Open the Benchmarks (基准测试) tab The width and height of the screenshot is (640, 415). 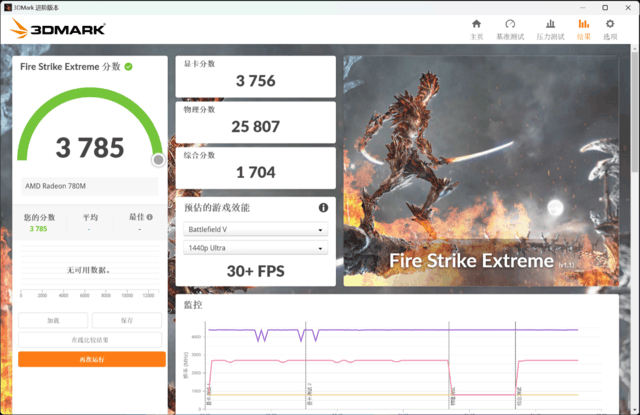[510, 29]
